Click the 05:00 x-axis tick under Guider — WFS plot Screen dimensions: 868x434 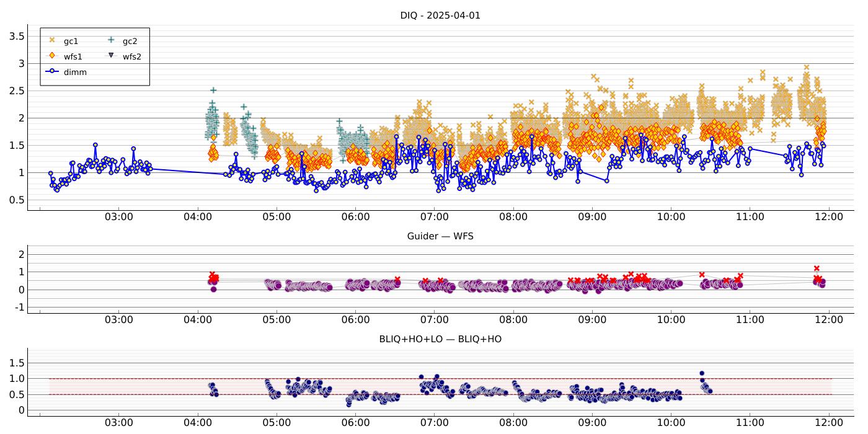tap(277, 320)
